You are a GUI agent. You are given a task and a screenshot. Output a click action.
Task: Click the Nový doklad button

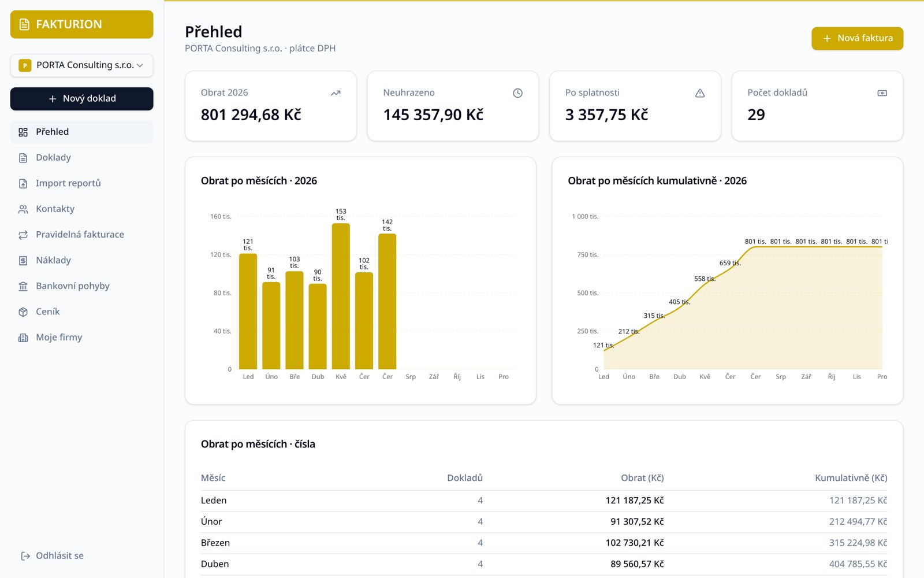click(x=81, y=99)
